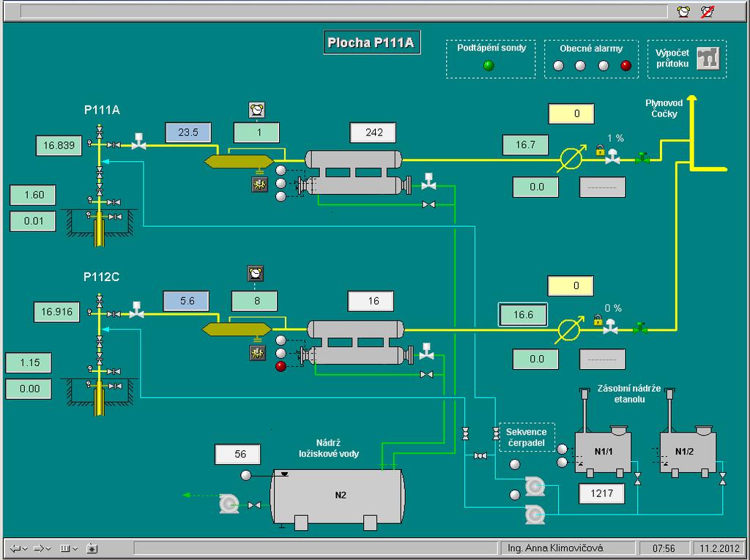Click the drain control valve right of P111A heat exchanger
The width and height of the screenshot is (750, 560).
pos(428,182)
